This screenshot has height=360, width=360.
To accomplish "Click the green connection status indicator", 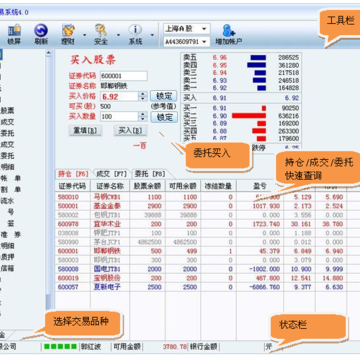I will 60,347.
